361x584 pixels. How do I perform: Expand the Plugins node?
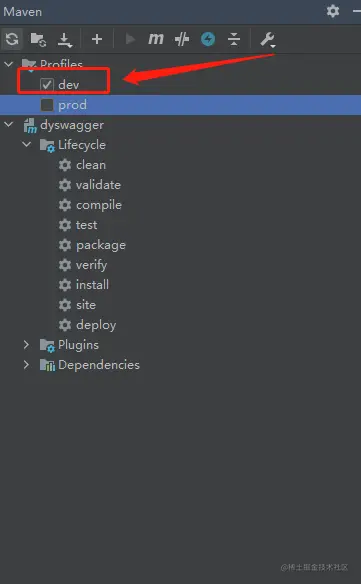point(26,345)
